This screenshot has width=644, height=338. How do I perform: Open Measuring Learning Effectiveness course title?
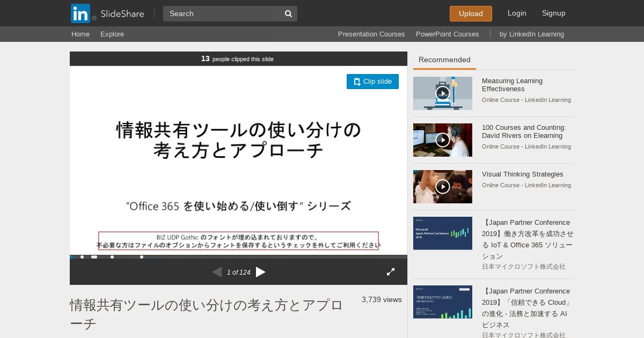pos(512,85)
